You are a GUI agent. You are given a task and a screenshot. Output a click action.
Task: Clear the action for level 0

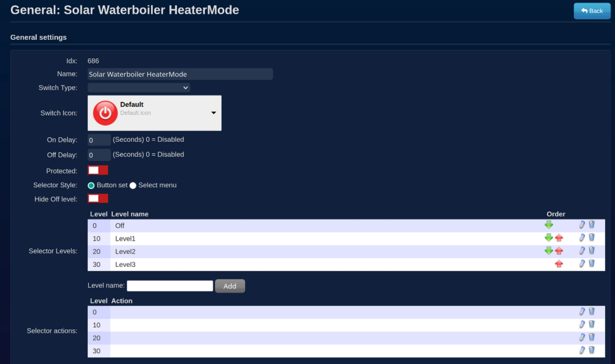click(591, 311)
